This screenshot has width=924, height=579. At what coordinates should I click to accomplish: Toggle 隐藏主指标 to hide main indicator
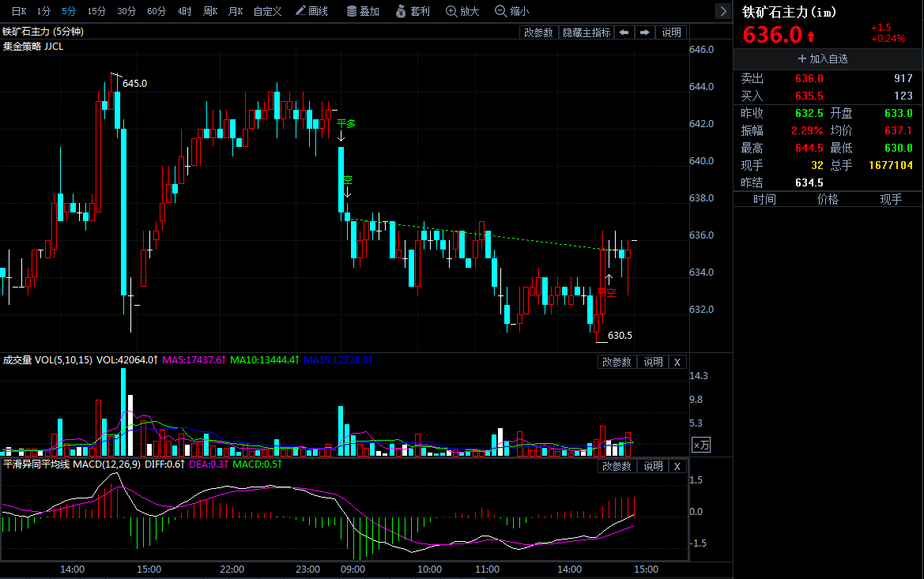pos(586,32)
